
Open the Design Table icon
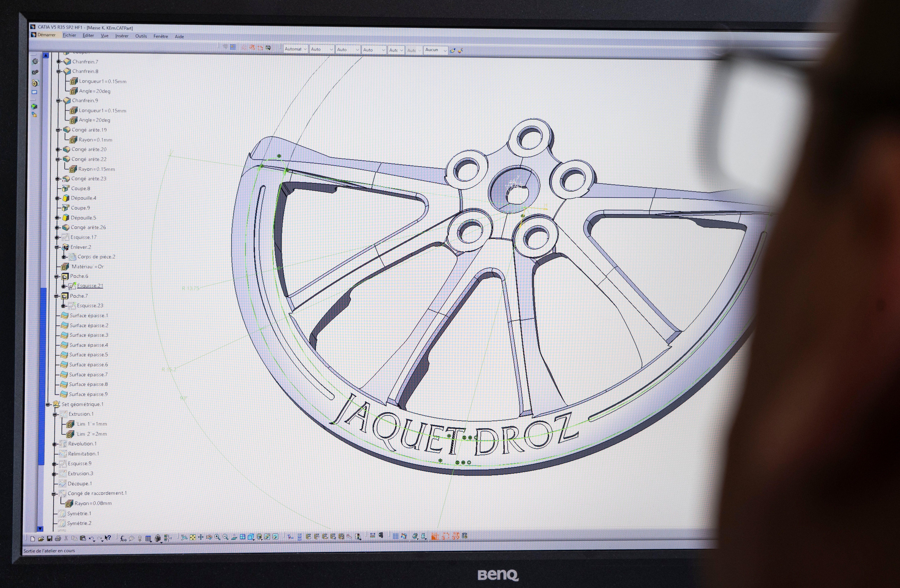(x=148, y=538)
